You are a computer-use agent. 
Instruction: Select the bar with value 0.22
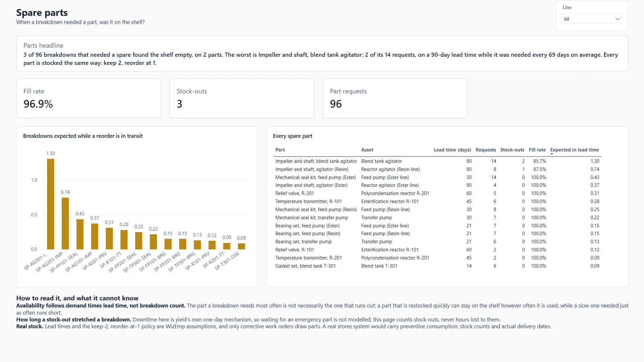153,242
